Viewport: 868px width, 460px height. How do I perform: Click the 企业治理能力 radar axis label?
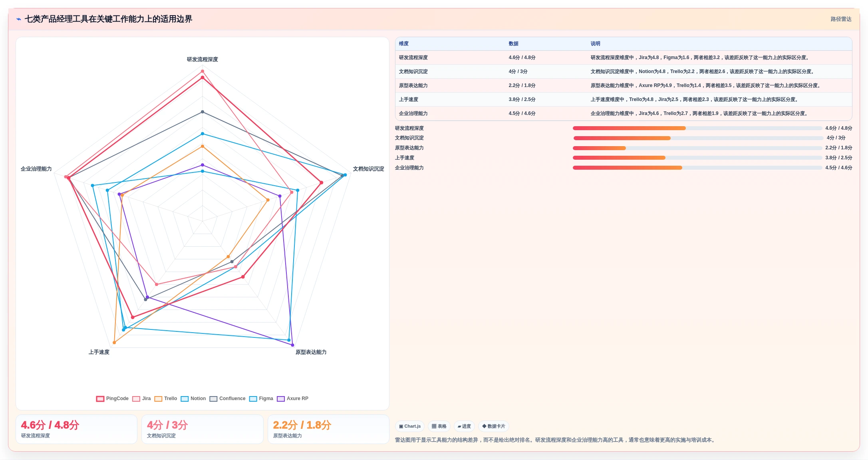coord(36,169)
